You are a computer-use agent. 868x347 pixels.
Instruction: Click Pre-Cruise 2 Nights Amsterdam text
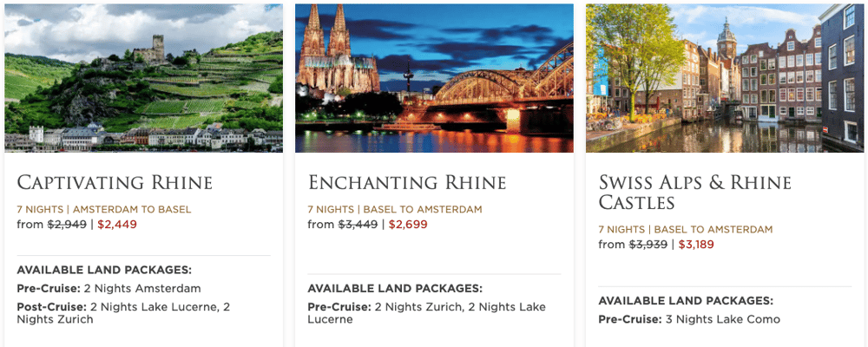109,289
